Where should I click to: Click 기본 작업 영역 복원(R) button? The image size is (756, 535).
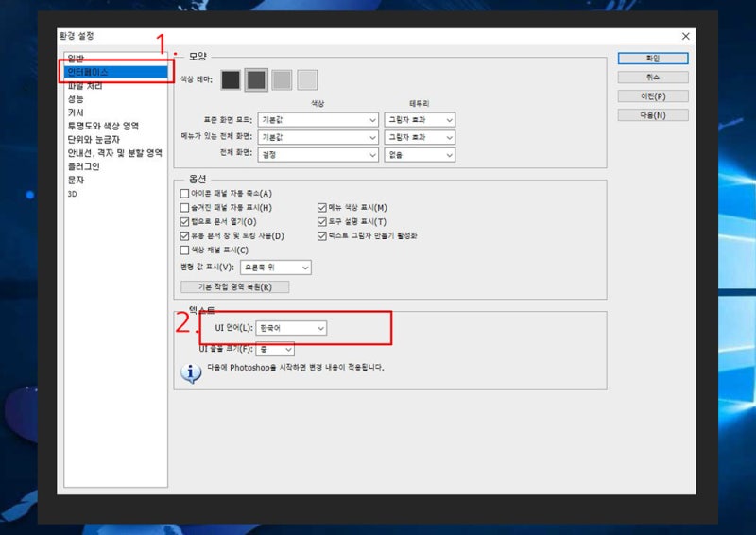click(234, 287)
